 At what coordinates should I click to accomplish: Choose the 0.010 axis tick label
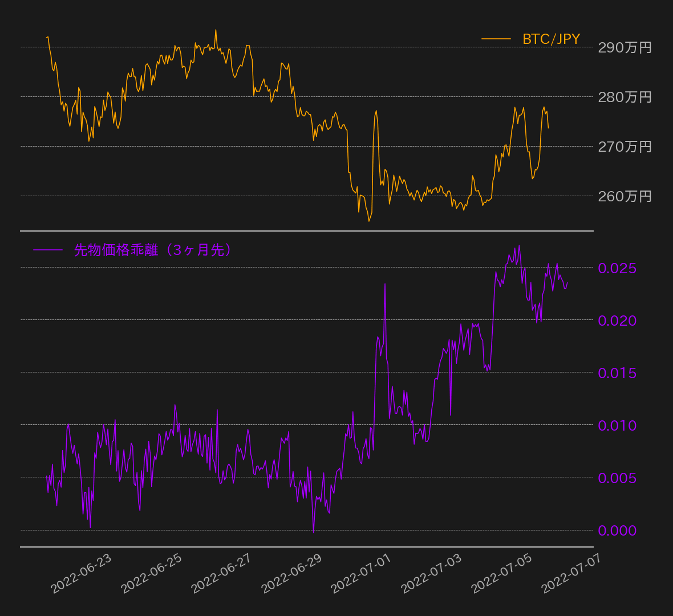(617, 425)
